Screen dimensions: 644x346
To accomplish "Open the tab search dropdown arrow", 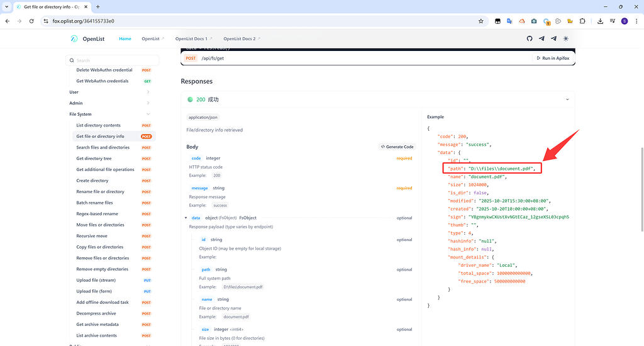I will click(x=6, y=6).
